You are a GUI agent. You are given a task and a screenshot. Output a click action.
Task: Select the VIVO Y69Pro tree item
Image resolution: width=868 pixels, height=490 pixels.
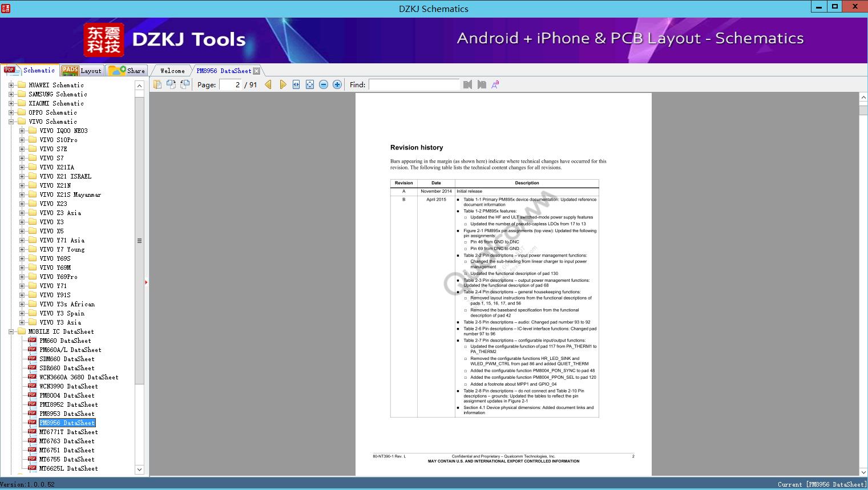point(58,277)
